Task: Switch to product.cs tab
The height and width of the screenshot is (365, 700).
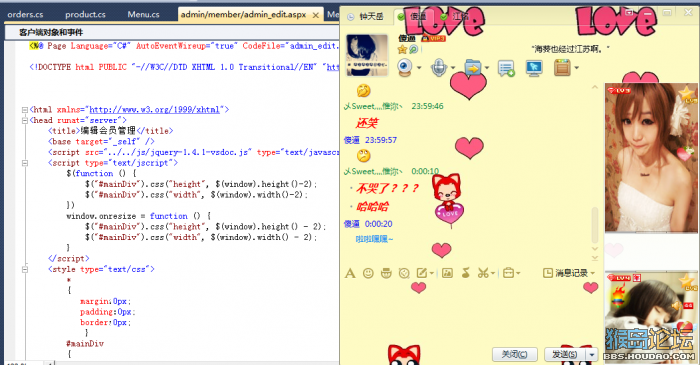Action: pos(85,14)
